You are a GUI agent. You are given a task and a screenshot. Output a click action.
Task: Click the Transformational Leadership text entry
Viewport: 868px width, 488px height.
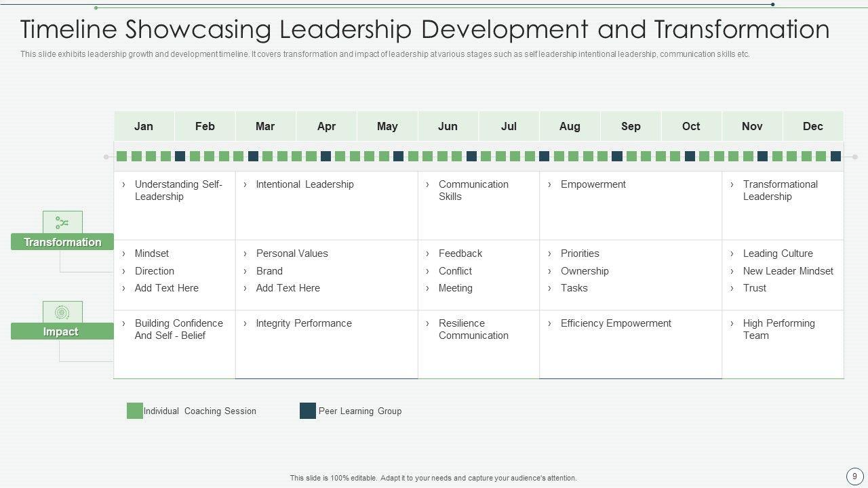tap(780, 190)
